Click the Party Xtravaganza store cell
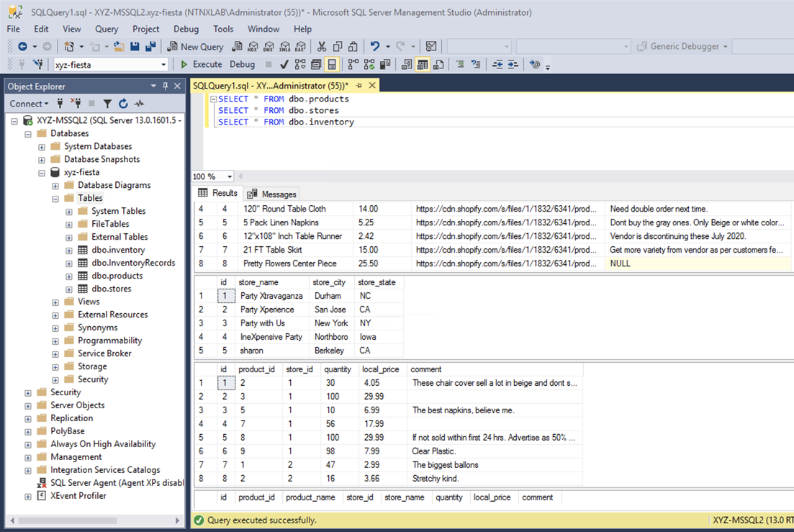794x532 pixels. tap(272, 296)
